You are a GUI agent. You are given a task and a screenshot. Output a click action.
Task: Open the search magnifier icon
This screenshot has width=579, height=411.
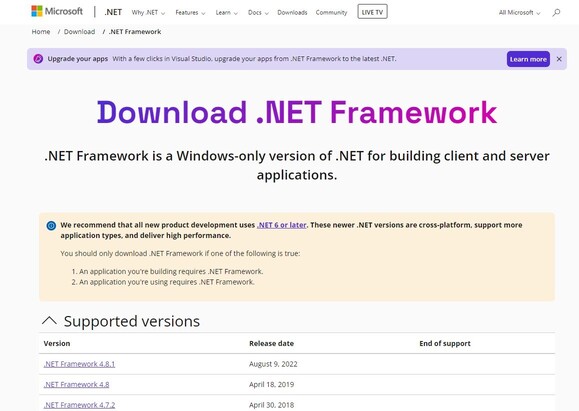(x=556, y=13)
